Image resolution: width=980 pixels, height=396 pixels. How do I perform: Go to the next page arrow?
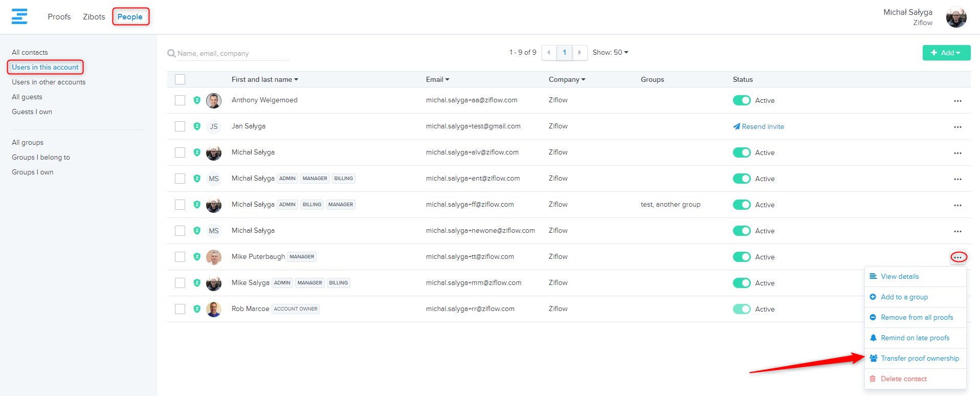[580, 53]
